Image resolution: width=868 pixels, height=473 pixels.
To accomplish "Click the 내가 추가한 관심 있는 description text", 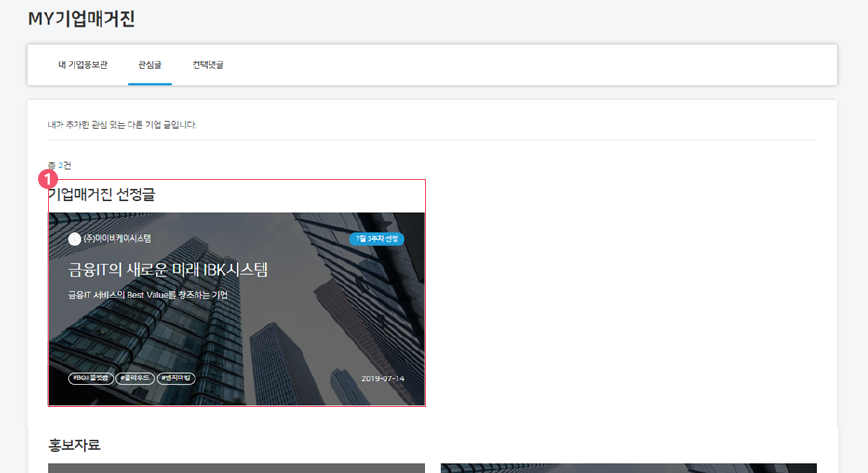I will (122, 125).
